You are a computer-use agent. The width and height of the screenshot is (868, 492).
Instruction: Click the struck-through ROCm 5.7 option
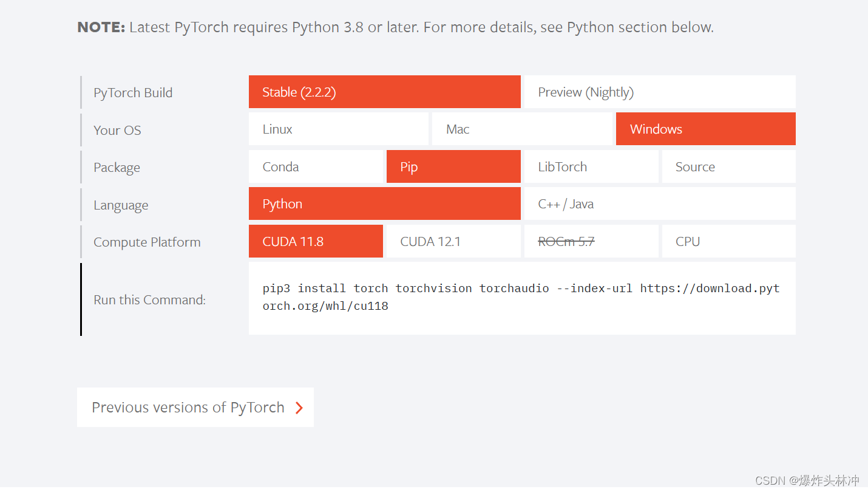click(591, 242)
